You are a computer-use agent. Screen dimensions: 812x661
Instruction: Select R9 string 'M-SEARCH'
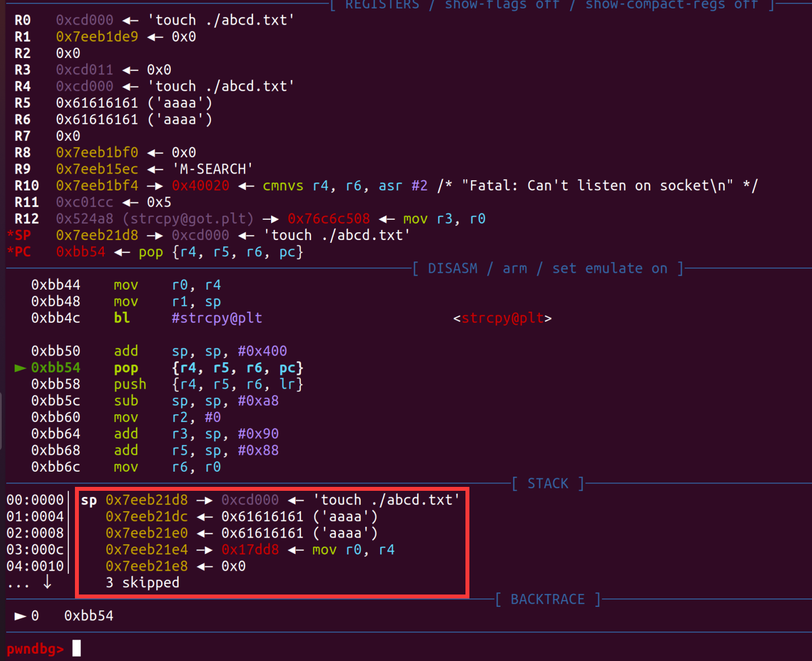212,169
